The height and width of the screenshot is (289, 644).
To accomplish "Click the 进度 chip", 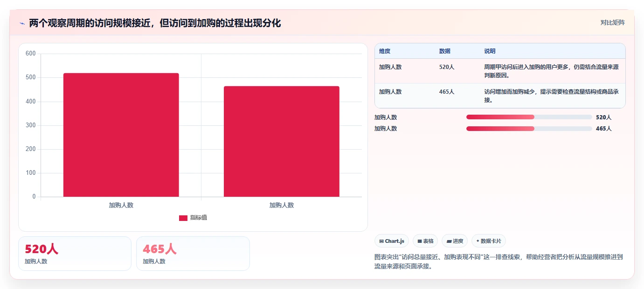I will tap(455, 241).
